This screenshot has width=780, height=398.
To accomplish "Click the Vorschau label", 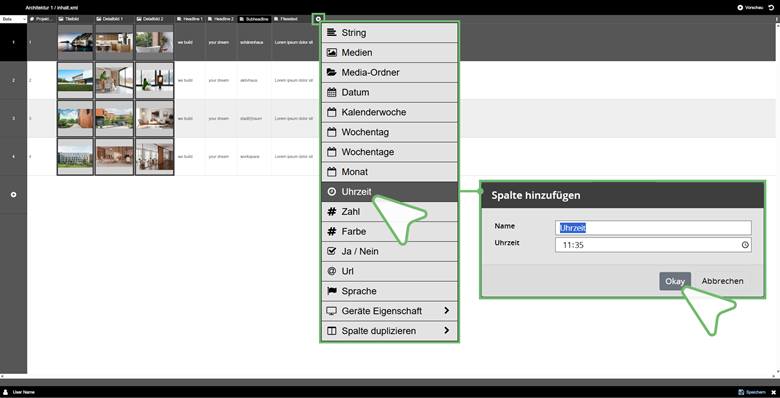I will [x=754, y=8].
